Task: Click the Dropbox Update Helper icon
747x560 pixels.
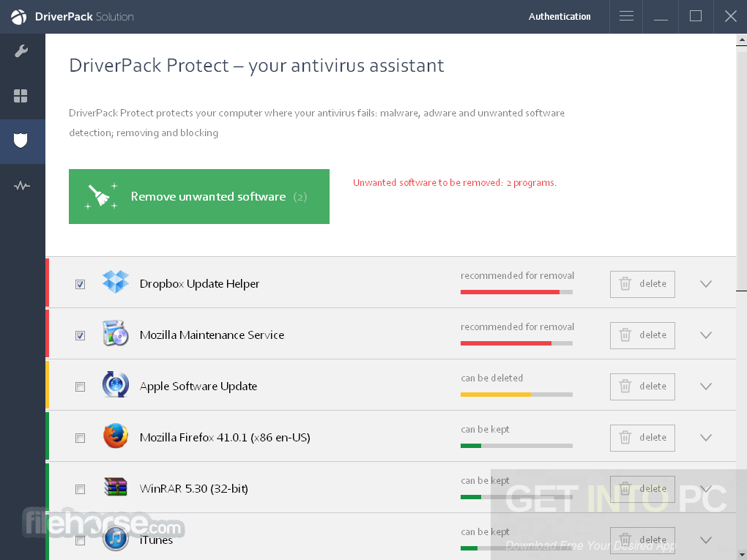Action: pos(115,281)
